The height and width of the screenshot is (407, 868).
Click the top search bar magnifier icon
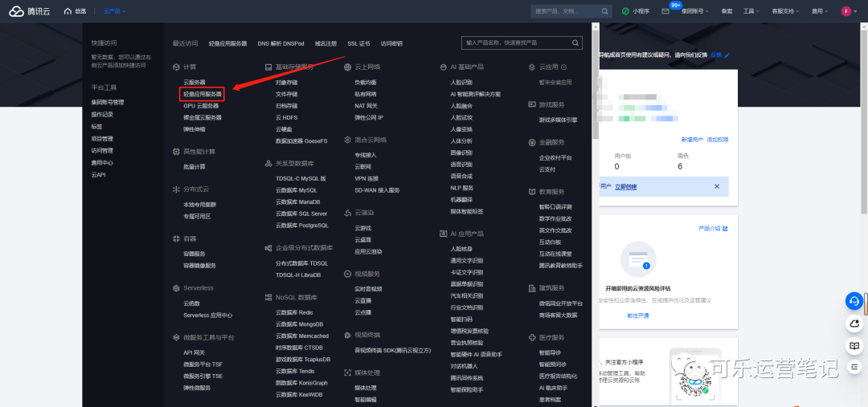pos(605,11)
